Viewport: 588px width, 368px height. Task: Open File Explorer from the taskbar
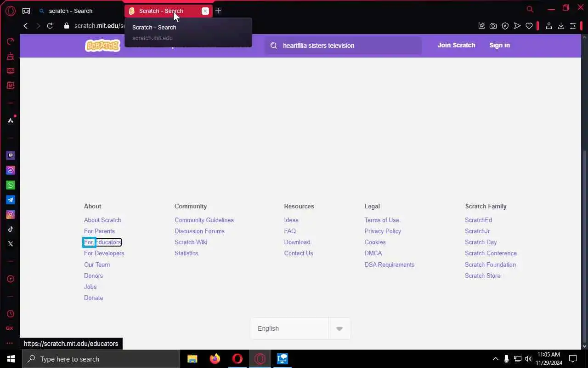point(192,359)
